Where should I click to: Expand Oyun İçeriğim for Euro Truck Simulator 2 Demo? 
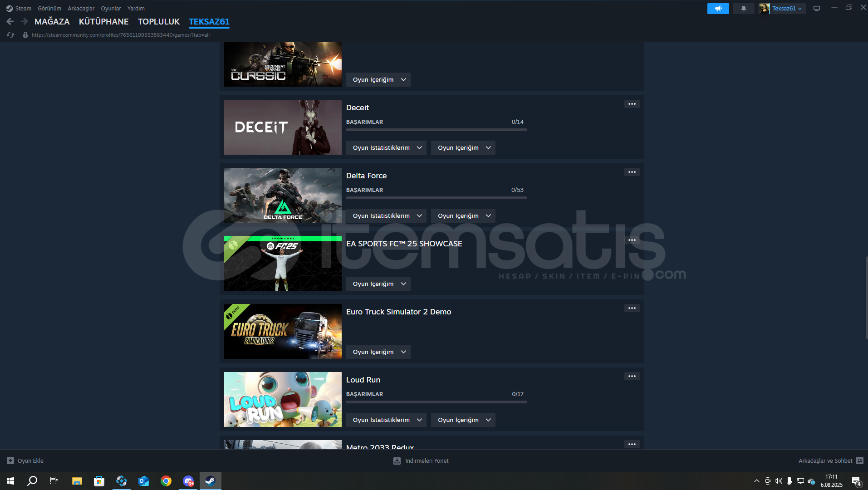click(378, 352)
